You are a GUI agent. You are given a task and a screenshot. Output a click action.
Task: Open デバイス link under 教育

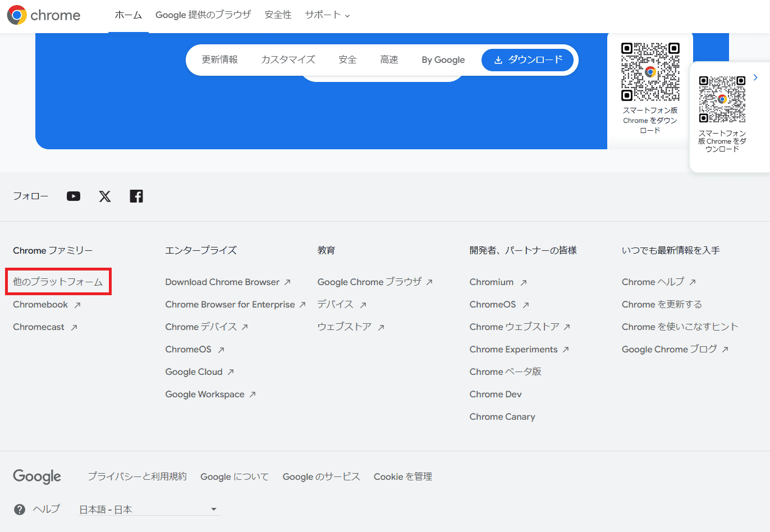point(342,305)
